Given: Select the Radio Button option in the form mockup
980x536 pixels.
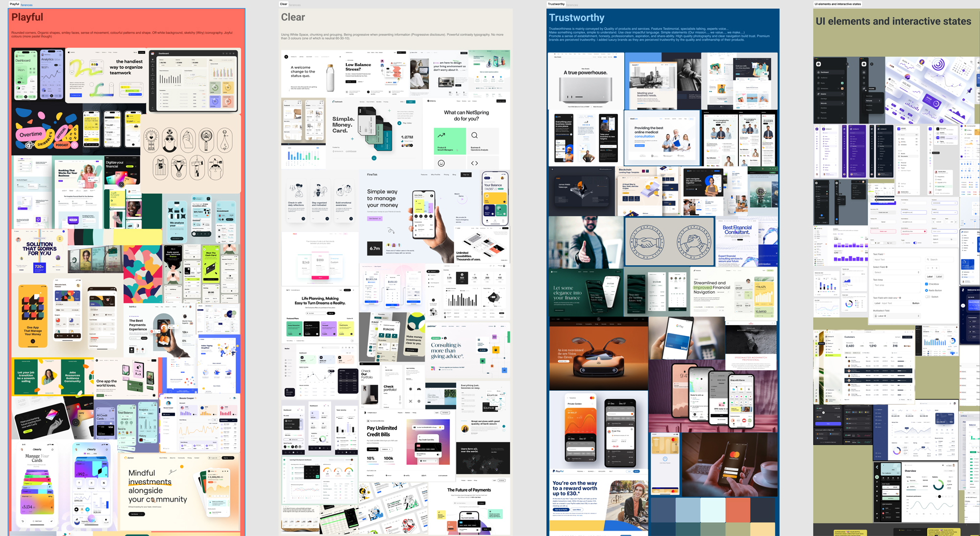Looking at the screenshot, I should (x=927, y=290).
